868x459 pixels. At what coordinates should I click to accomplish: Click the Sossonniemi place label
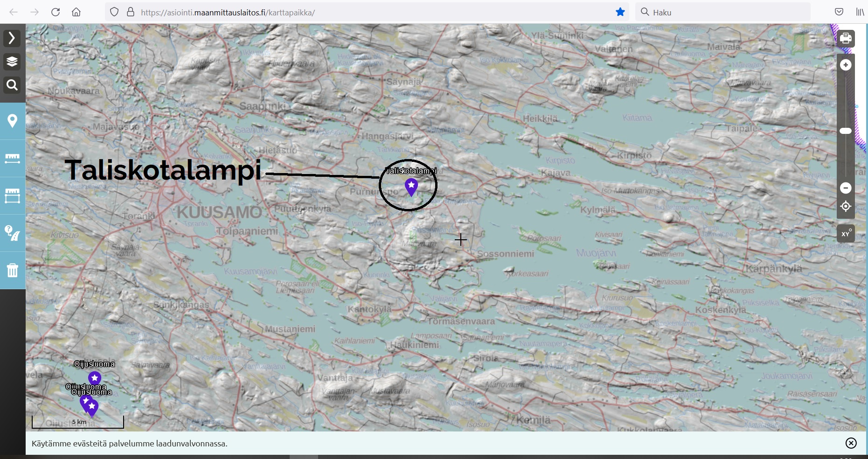[506, 254]
